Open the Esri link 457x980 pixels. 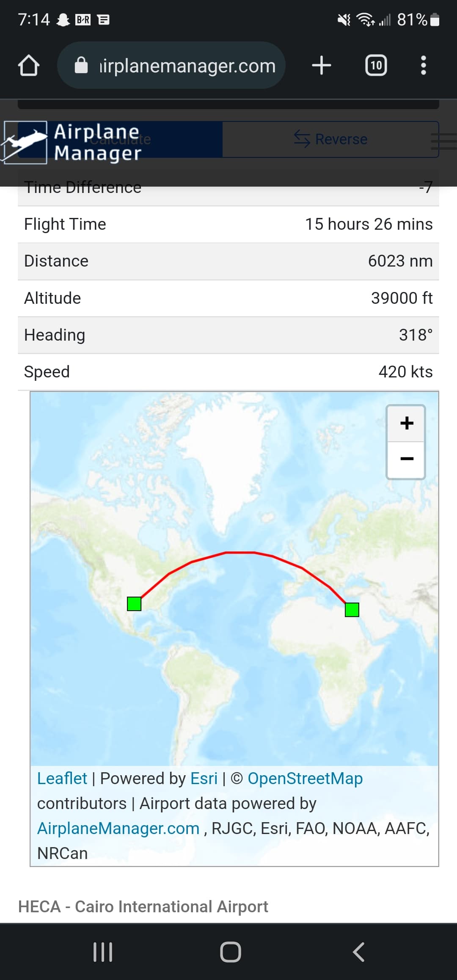pyautogui.click(x=204, y=779)
